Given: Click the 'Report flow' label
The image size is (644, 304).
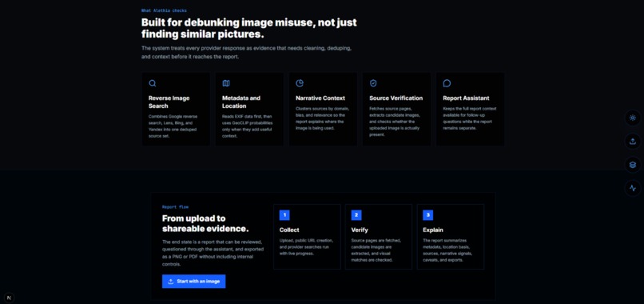Looking at the screenshot, I should [175, 207].
